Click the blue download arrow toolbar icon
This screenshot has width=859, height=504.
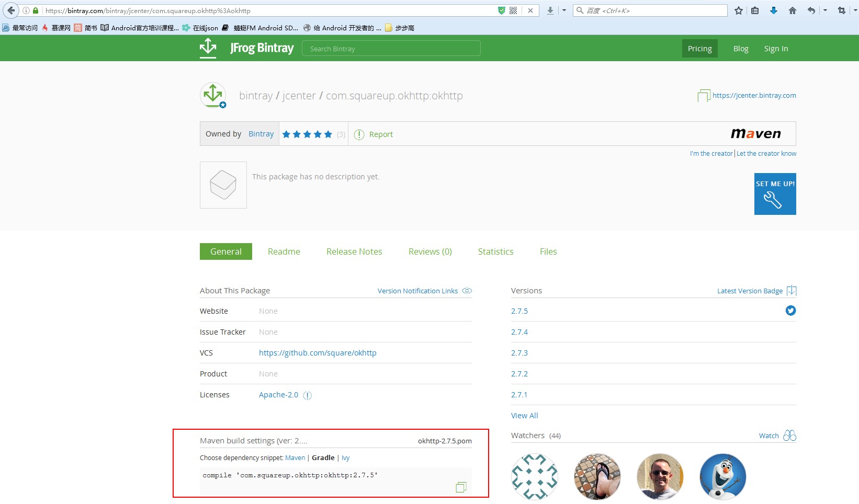point(774,10)
